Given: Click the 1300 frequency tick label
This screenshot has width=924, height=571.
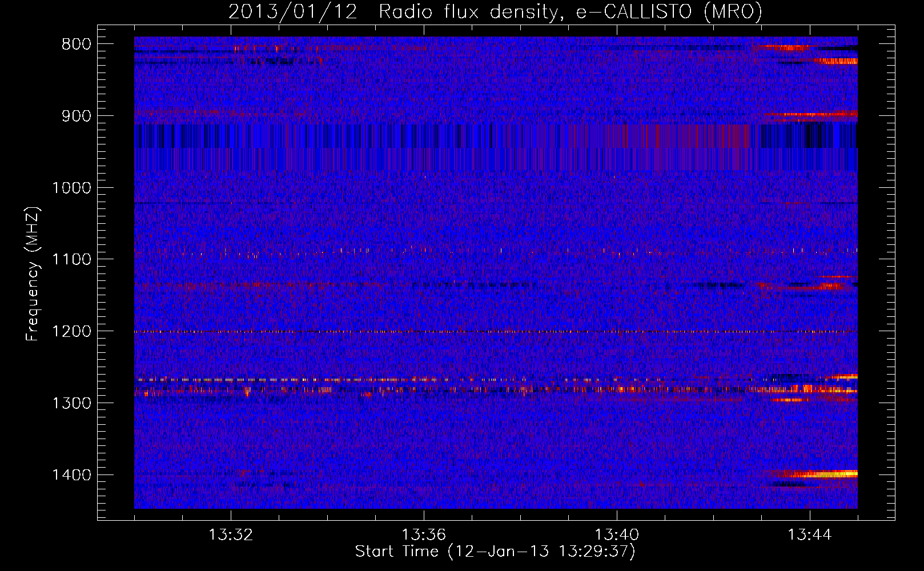Looking at the screenshot, I should pos(71,403).
